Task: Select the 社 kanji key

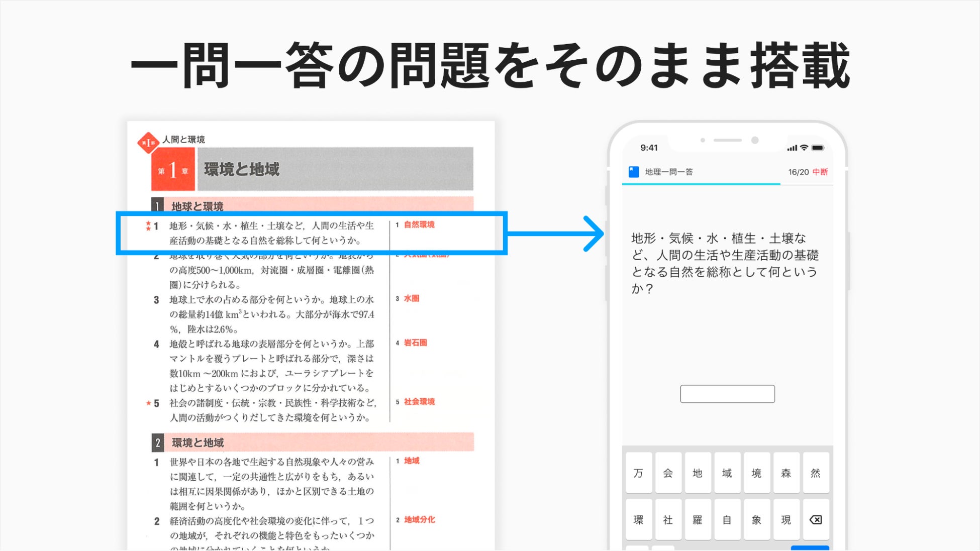Action: click(x=668, y=520)
